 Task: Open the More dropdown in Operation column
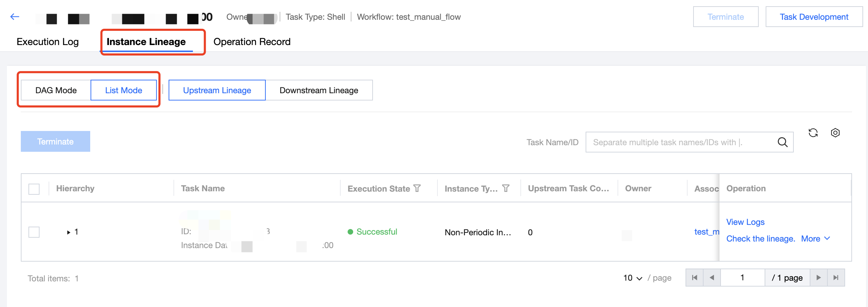click(815, 239)
